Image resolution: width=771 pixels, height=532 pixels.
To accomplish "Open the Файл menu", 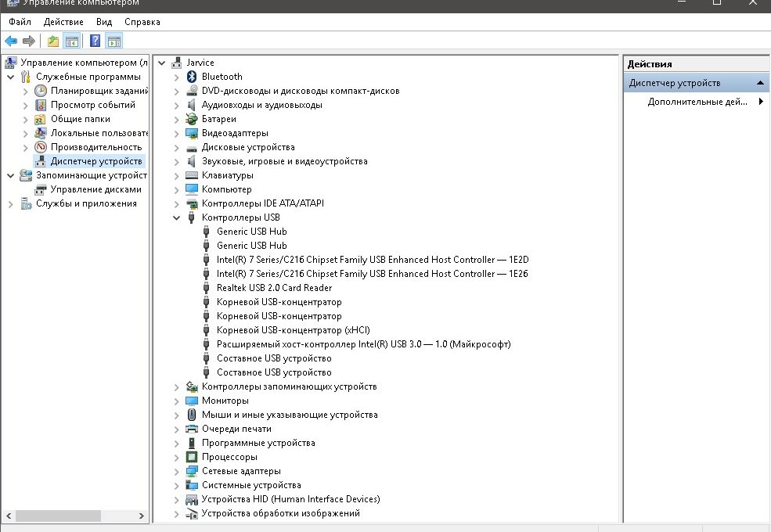I will coord(20,22).
